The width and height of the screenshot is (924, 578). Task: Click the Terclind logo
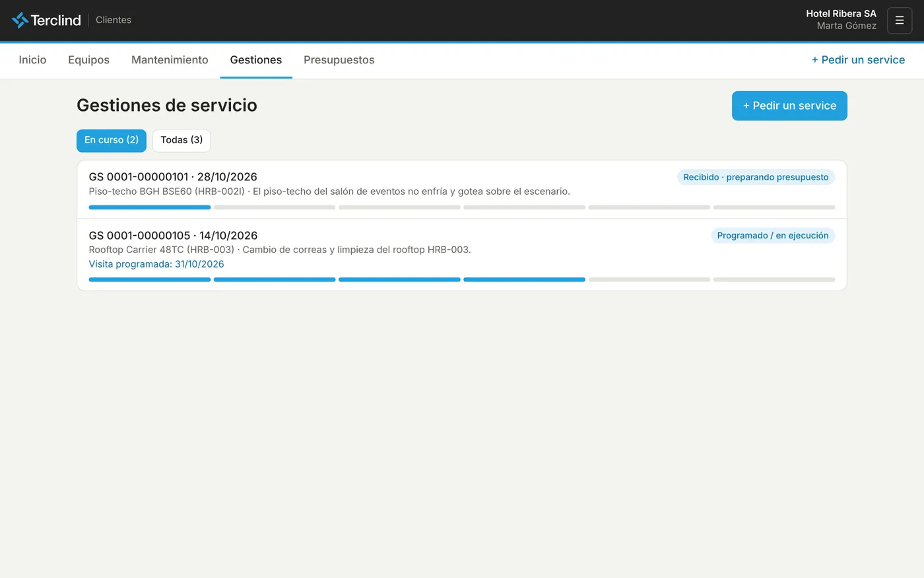click(46, 20)
